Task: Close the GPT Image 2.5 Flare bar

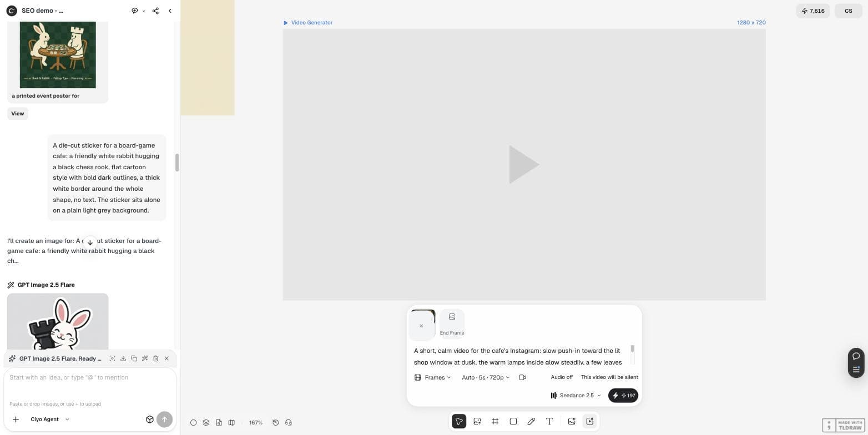Action: pyautogui.click(x=166, y=358)
